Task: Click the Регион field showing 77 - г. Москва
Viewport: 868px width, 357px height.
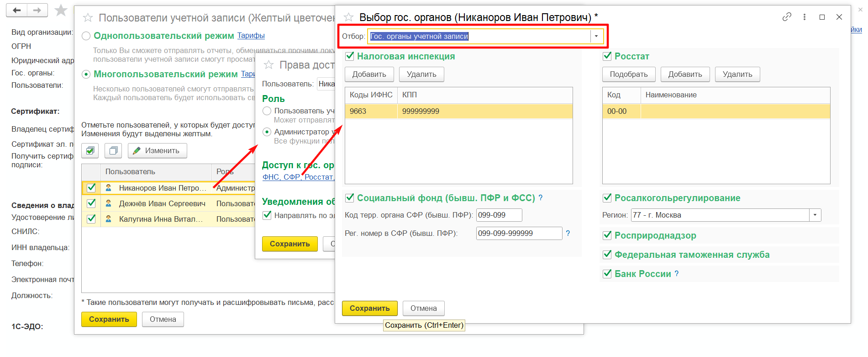Action: (720, 215)
